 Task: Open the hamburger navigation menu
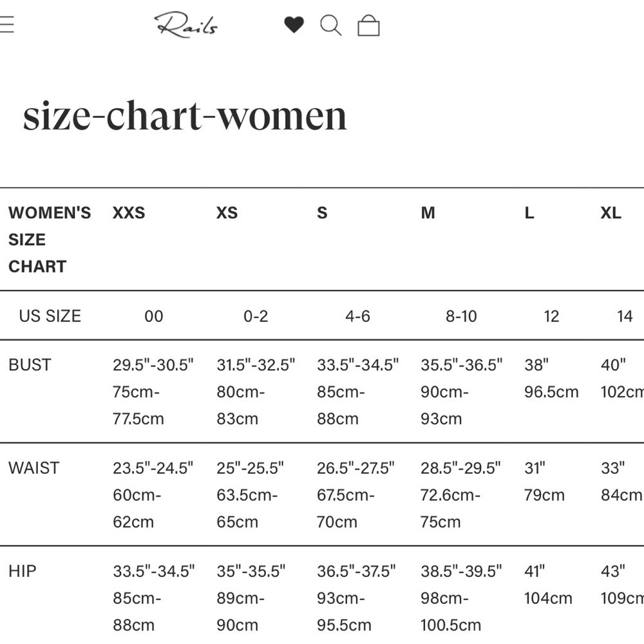click(6, 24)
